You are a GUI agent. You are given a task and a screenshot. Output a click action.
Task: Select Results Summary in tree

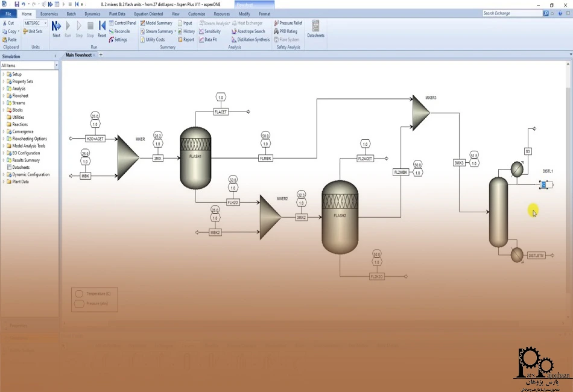pos(25,160)
